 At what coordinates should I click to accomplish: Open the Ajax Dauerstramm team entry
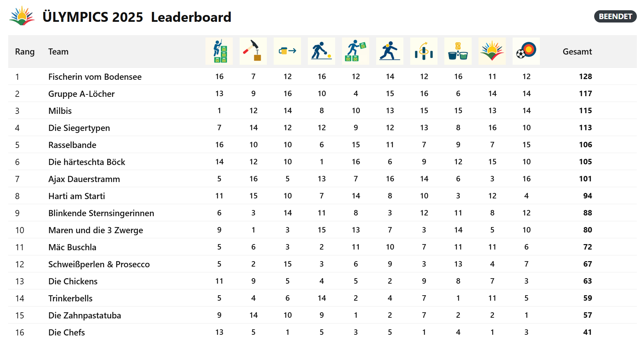[84, 179]
